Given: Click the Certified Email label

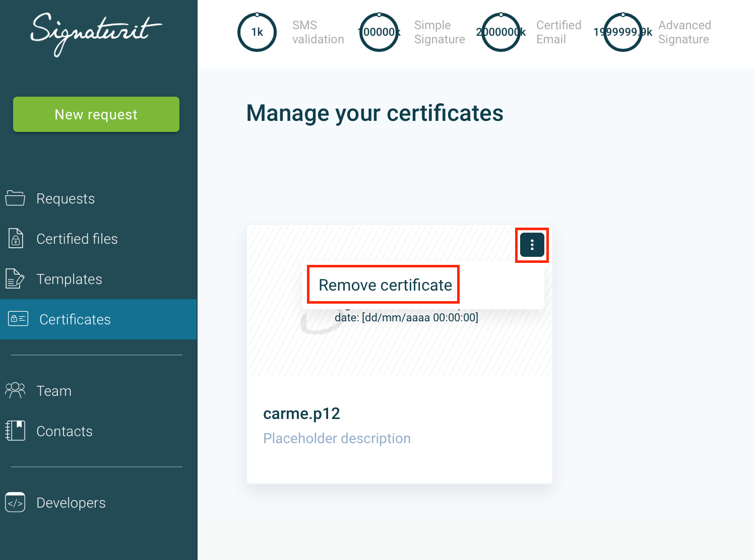Looking at the screenshot, I should point(558,32).
